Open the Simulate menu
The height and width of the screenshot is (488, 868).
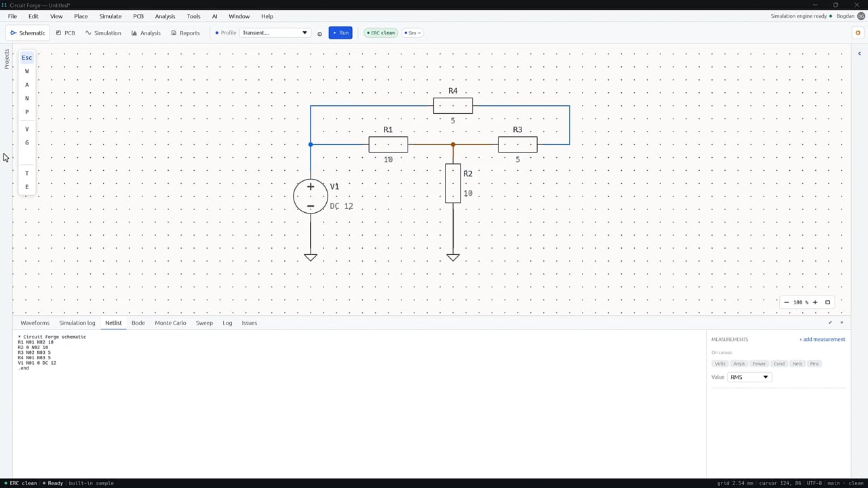pos(111,16)
